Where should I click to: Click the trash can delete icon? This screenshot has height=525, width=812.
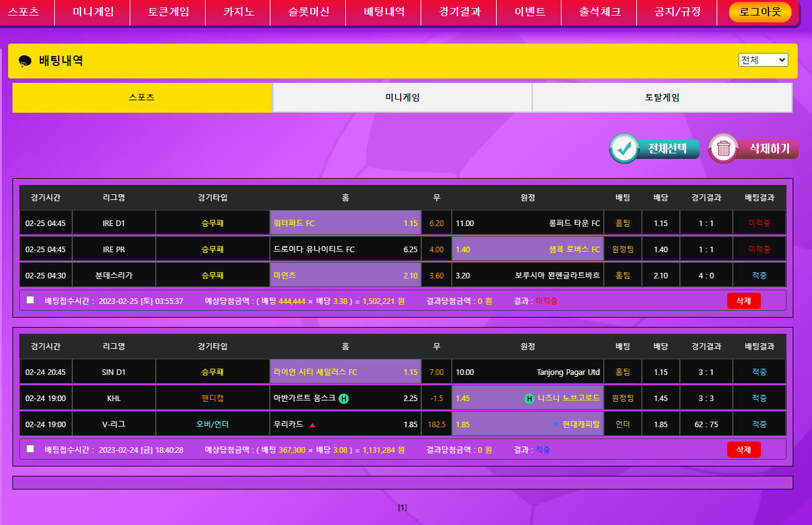click(724, 149)
